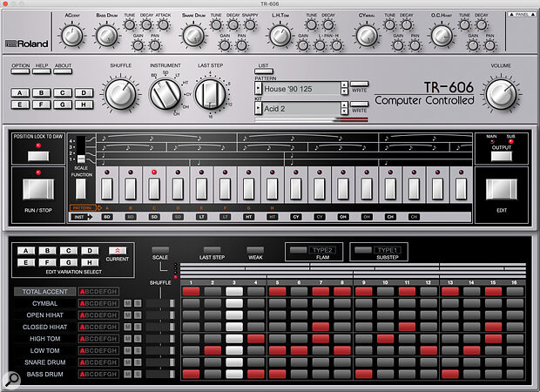Write the current Kit
540x392 pixels.
click(359, 104)
